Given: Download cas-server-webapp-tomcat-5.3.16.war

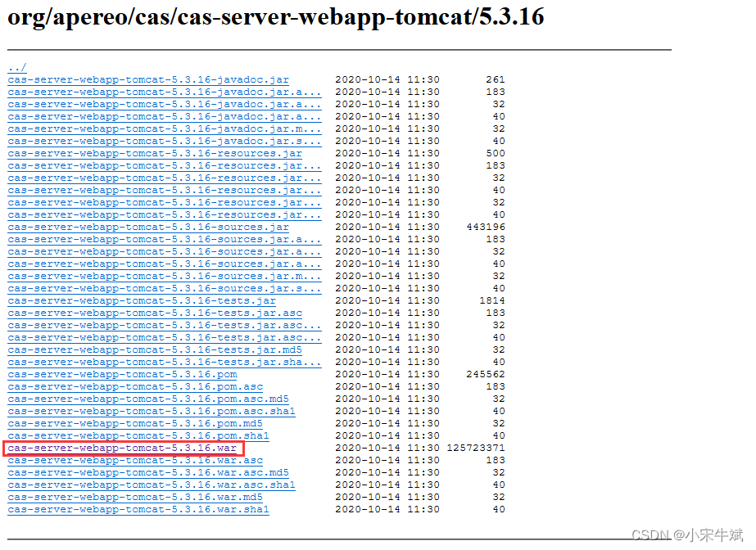Looking at the screenshot, I should [x=123, y=448].
